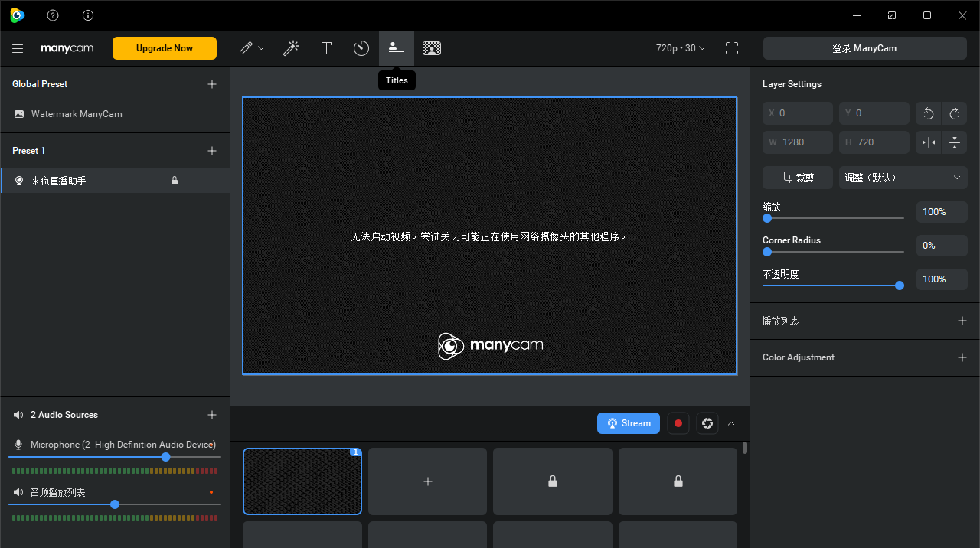Open the hamburger main menu

[18, 48]
